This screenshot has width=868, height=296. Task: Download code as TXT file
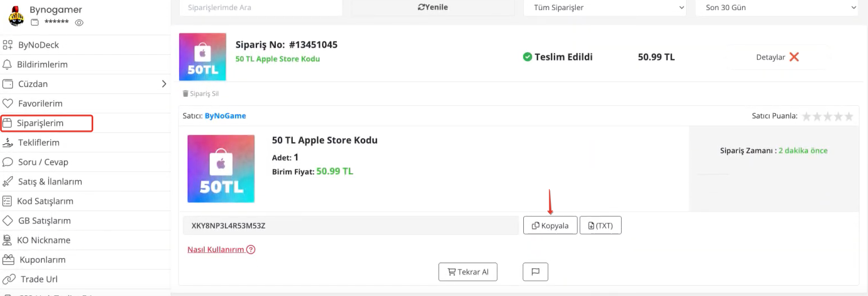(x=601, y=225)
